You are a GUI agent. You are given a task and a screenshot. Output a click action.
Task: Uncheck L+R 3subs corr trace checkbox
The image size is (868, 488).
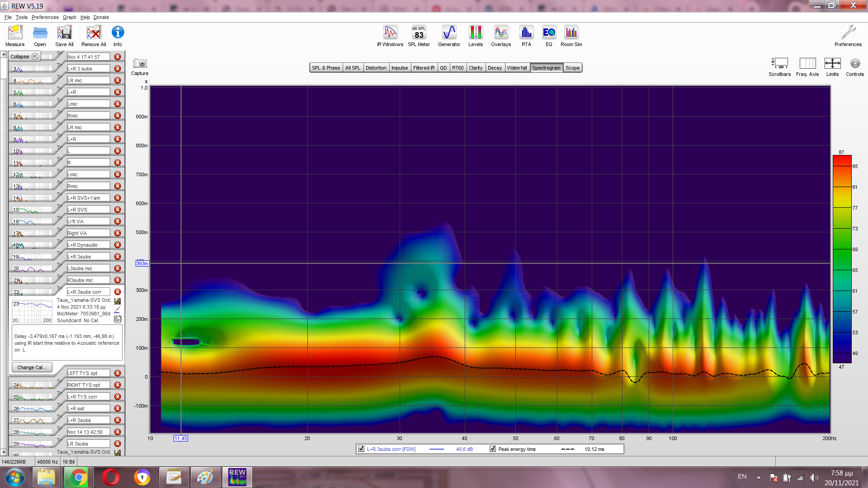pyautogui.click(x=361, y=449)
